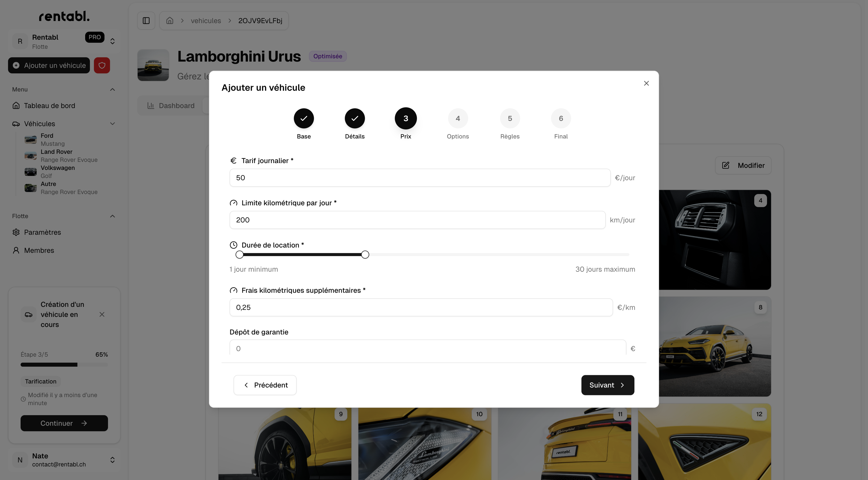Click the Étape 3/5 progress bar
The height and width of the screenshot is (480, 868).
[x=64, y=364]
